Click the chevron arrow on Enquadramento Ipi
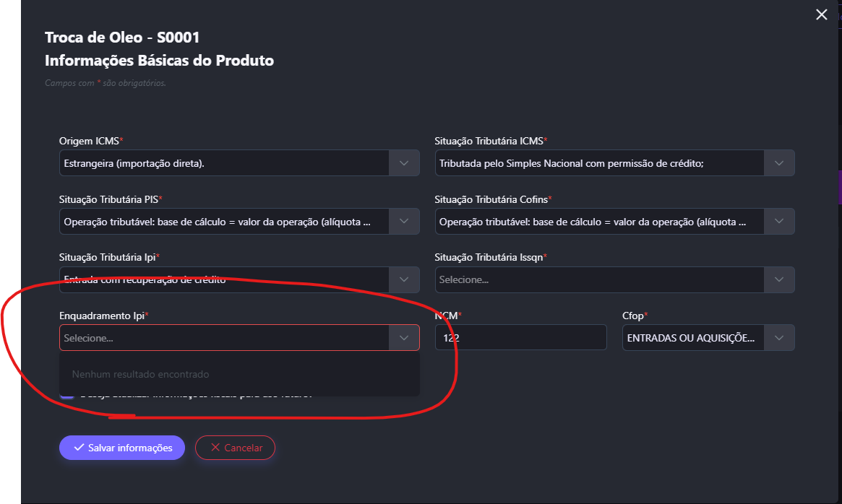Viewport: 842px width, 504px height. coord(404,338)
